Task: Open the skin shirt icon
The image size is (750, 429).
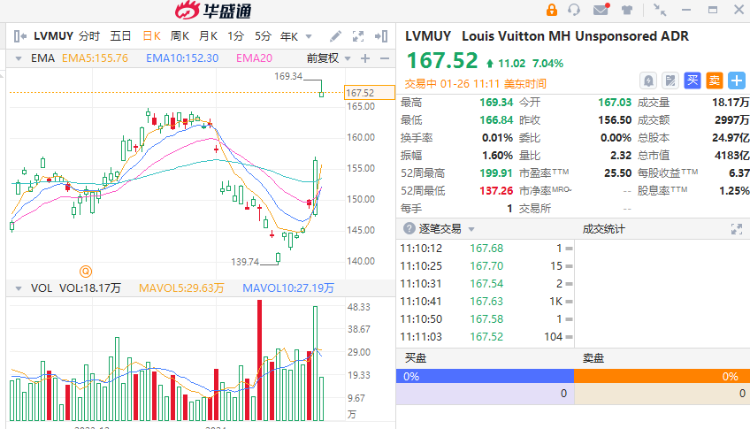Action: (627, 10)
